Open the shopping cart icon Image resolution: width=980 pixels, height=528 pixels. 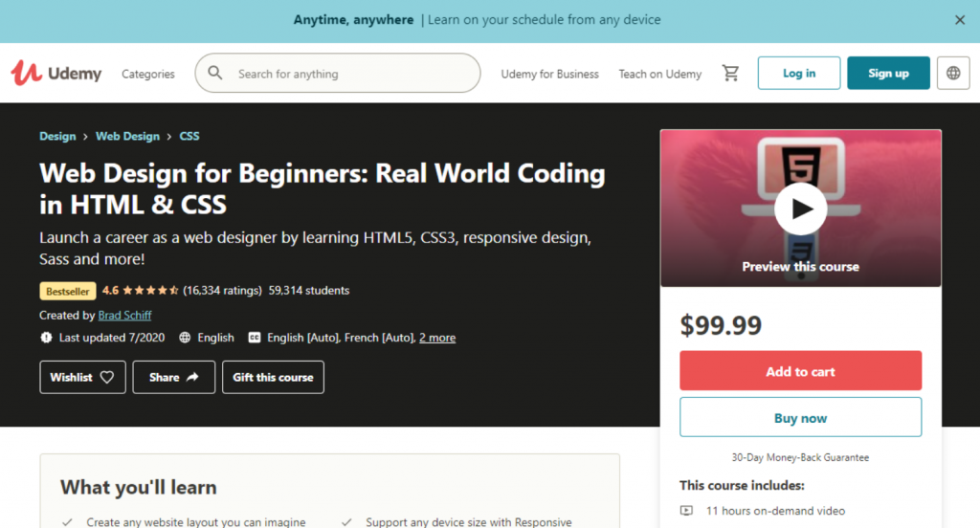pyautogui.click(x=731, y=74)
